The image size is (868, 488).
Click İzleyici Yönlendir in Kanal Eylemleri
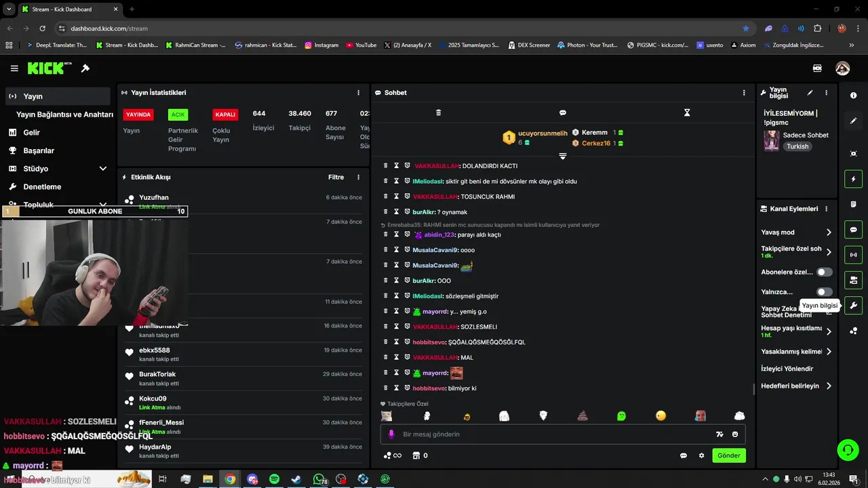click(787, 369)
